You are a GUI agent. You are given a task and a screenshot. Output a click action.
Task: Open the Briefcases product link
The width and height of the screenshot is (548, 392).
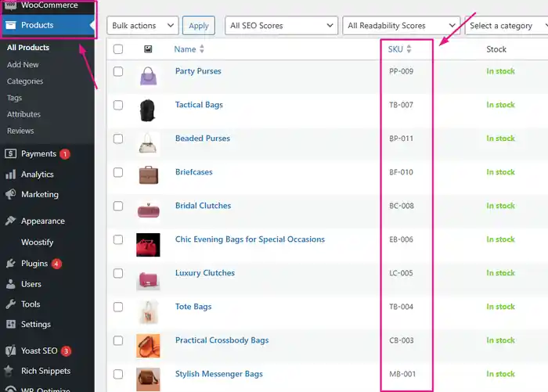(x=194, y=172)
